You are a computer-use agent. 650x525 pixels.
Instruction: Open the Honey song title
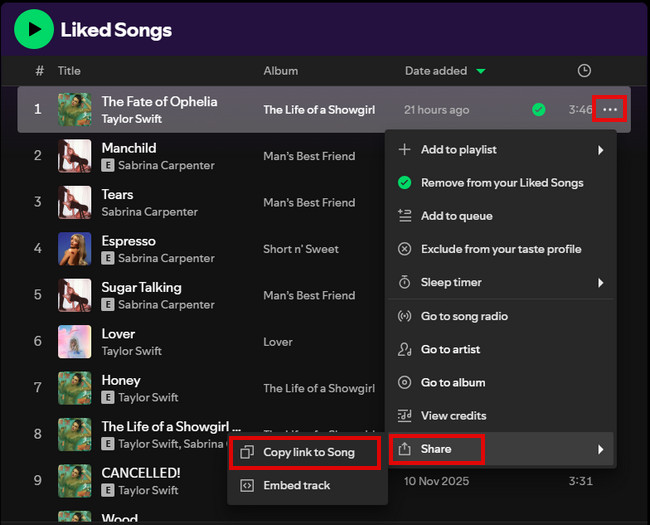pyautogui.click(x=121, y=380)
